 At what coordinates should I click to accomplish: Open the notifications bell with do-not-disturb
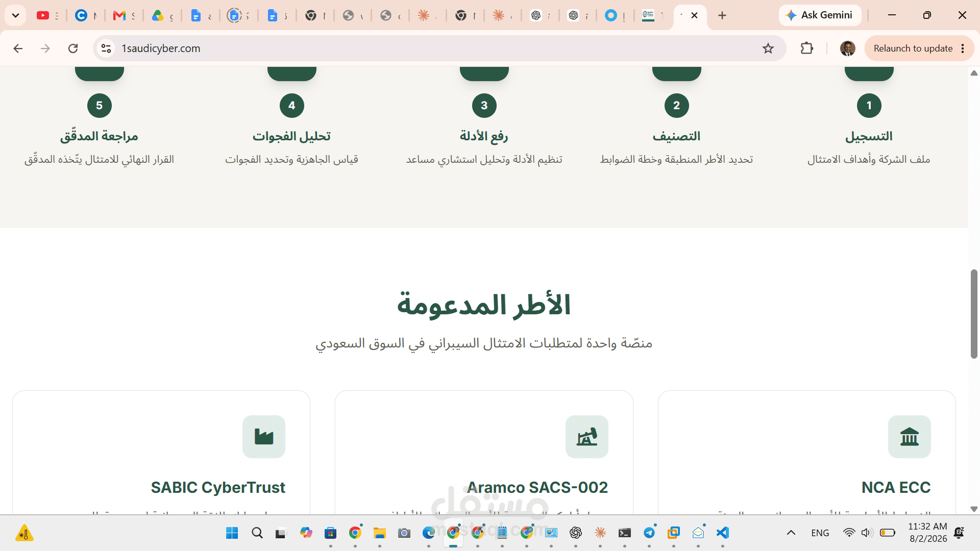(959, 533)
